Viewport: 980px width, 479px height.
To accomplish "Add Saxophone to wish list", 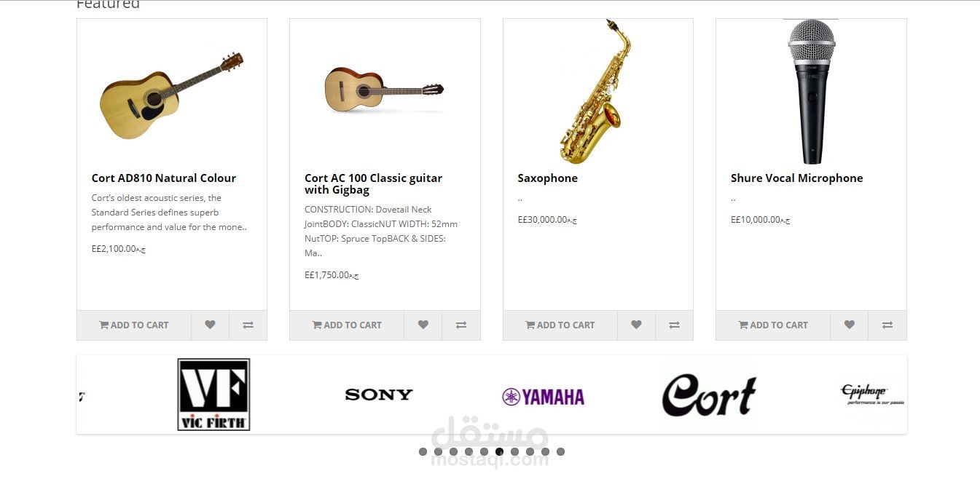I will (636, 325).
